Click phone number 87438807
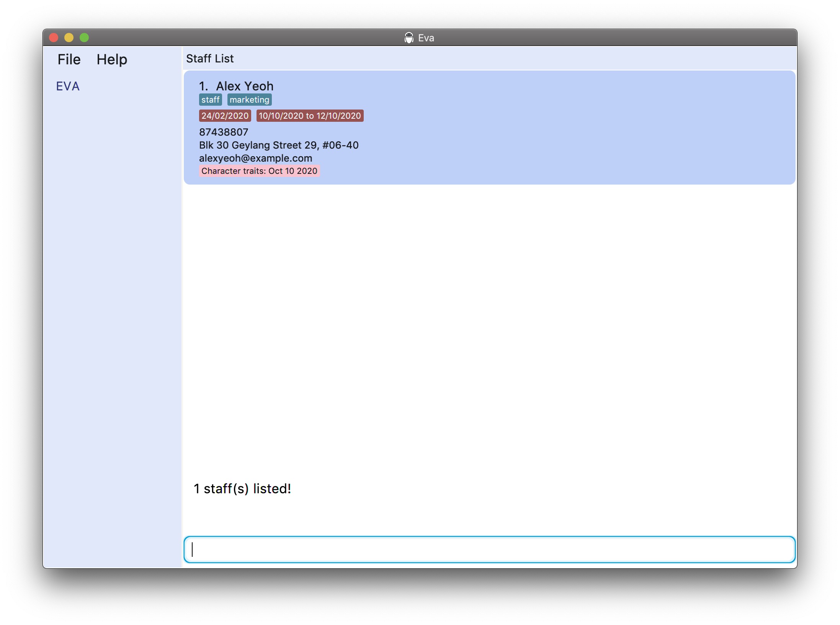 224,132
